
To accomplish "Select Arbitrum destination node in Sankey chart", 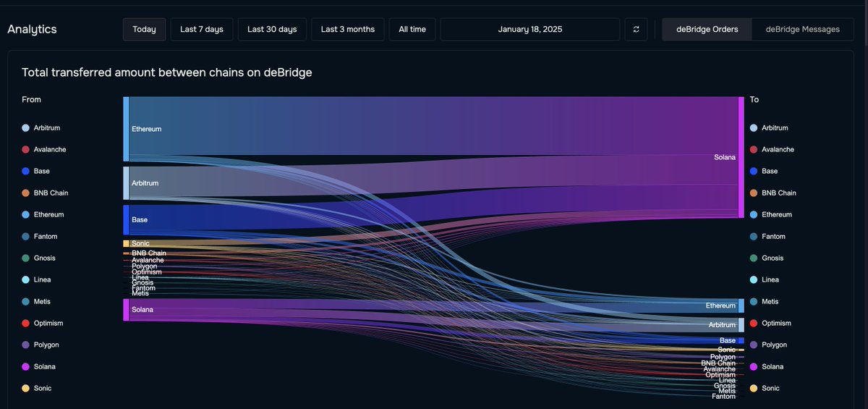I will pyautogui.click(x=741, y=325).
